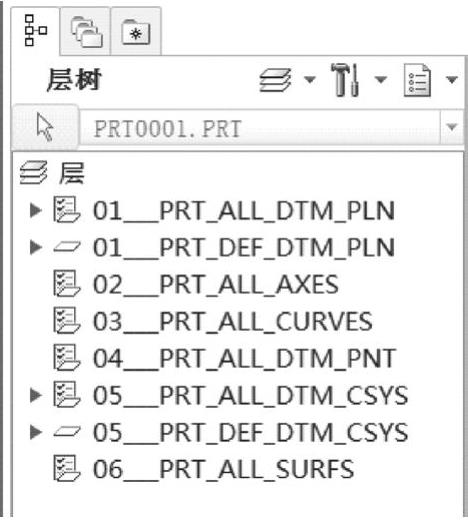Click icon of 02___PRT_ALL_AXES layer

[67, 284]
